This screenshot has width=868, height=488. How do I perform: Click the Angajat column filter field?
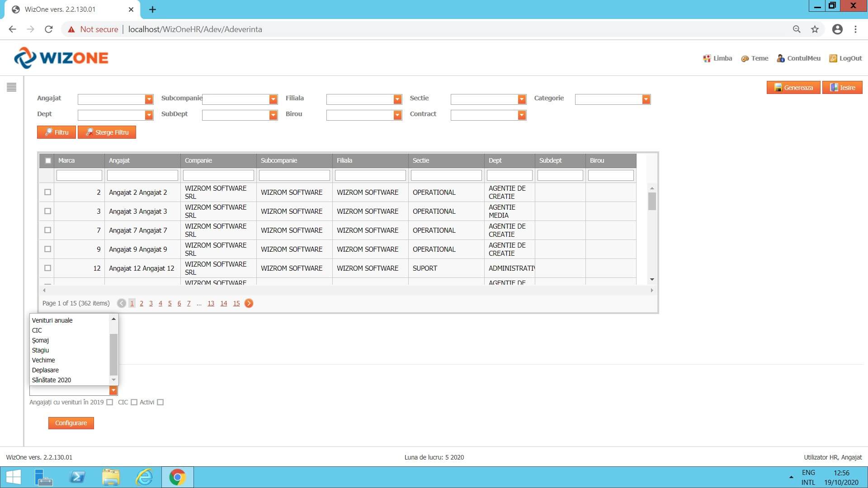(142, 175)
